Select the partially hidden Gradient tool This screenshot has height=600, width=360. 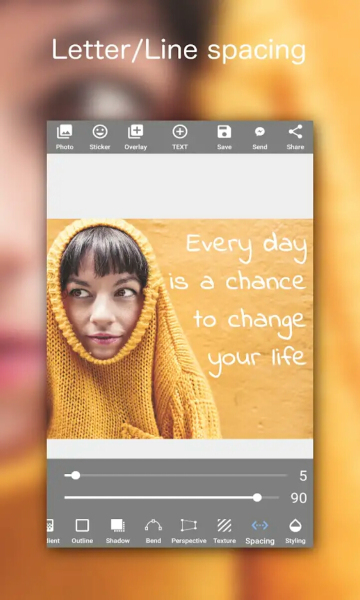click(53, 531)
